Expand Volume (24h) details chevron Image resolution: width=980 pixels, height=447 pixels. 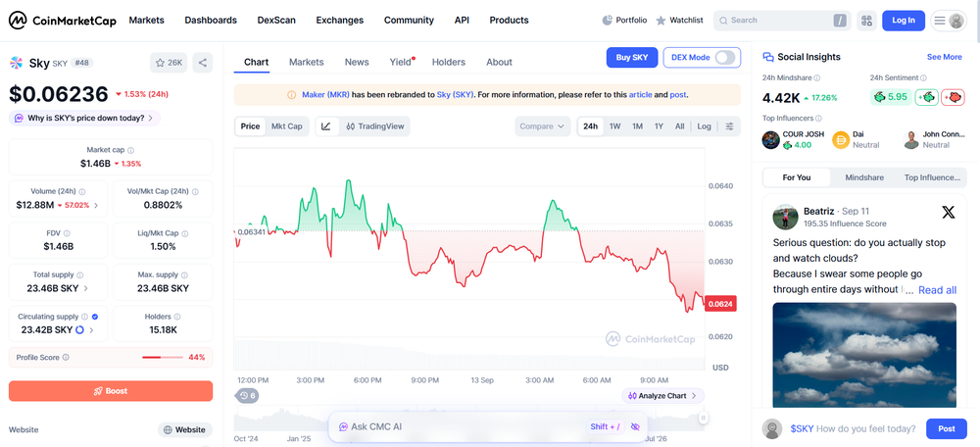click(x=96, y=205)
